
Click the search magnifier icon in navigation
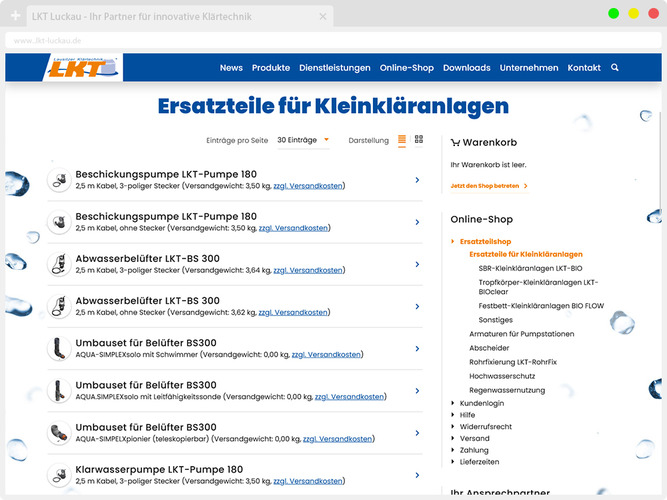[615, 68]
